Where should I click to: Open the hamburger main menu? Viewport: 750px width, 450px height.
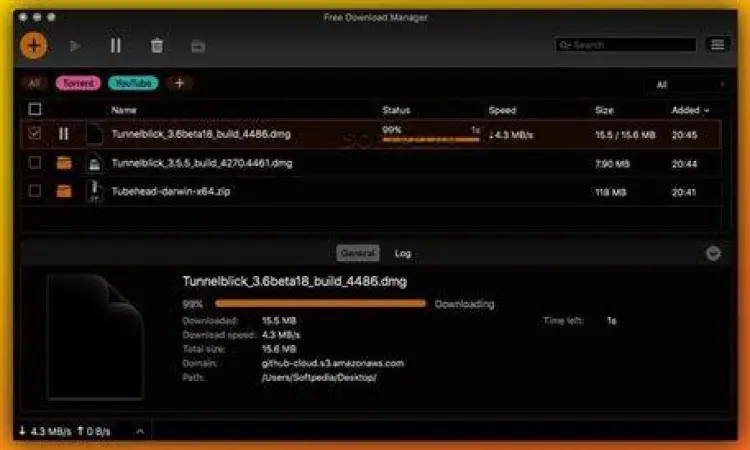[717, 45]
